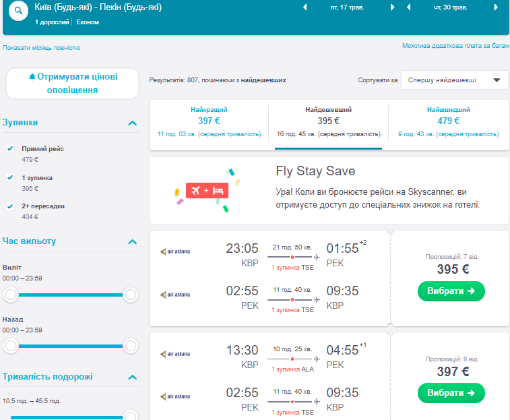The height and width of the screenshot is (420, 510).
Task: Collapse the Час вильоту section
Action: [133, 241]
